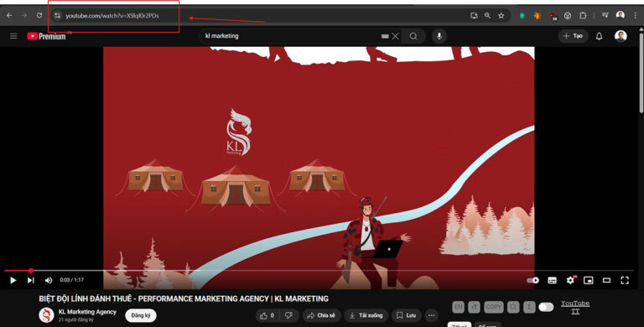This screenshot has height=327, width=644.
Task: Open the zoom magnifier icon in address bar
Action: tap(487, 16)
